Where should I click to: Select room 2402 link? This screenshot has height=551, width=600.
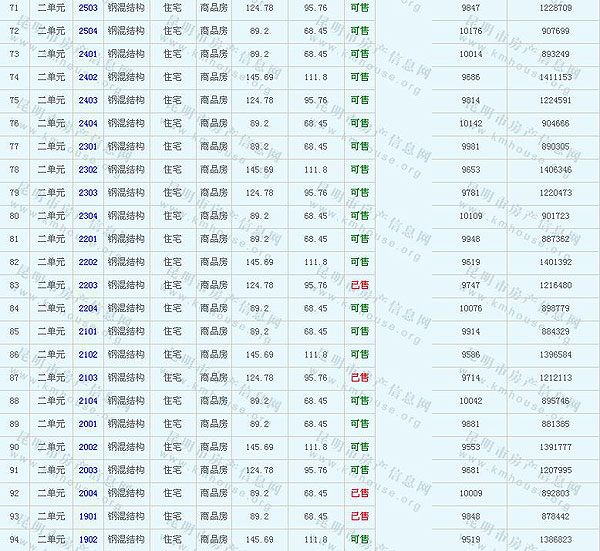click(x=88, y=77)
